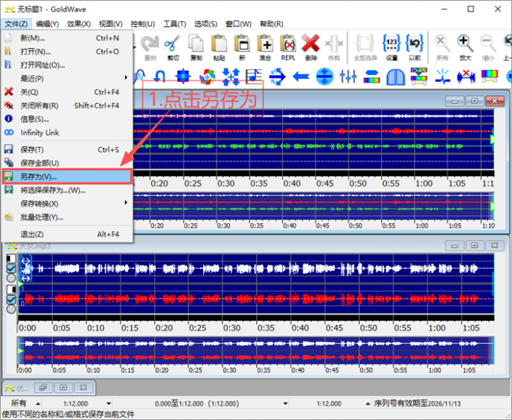
Task: Click the Mix (混合) paste icon
Action: [265, 47]
